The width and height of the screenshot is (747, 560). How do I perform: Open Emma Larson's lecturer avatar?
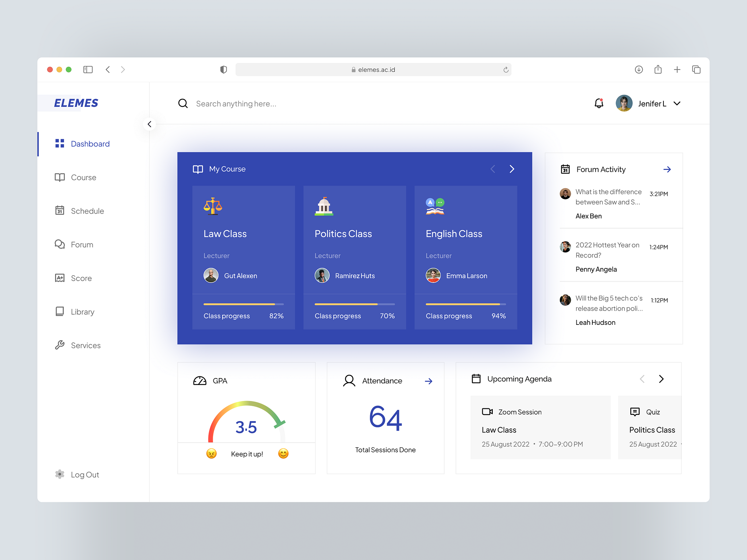point(433,276)
